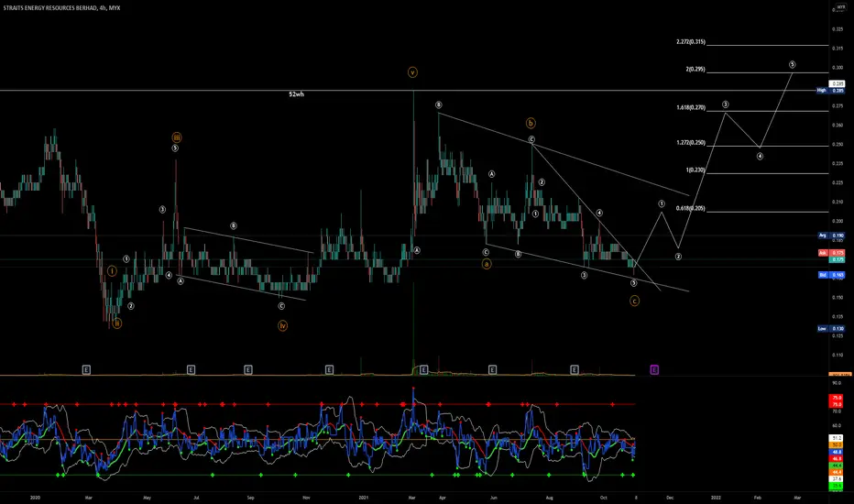Click the white 51.2 indicator value label
Image resolution: width=854 pixels, height=504 pixels.
tap(836, 438)
